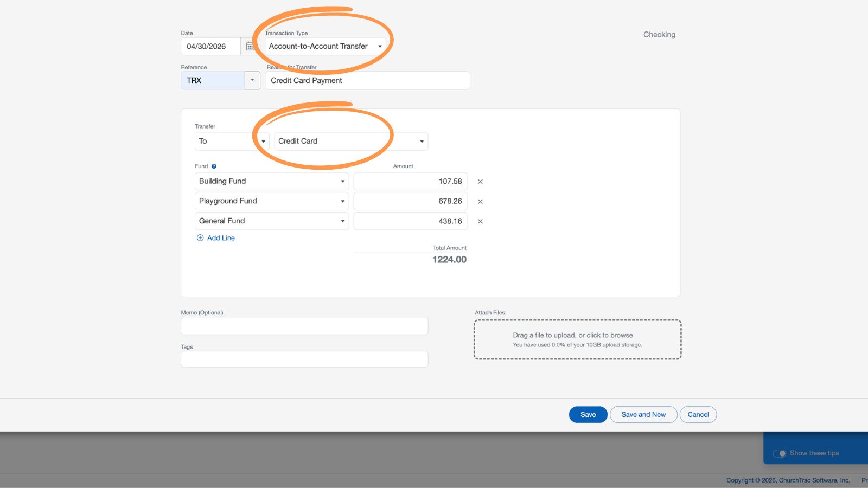Click the file upload drop zone
The width and height of the screenshot is (868, 488).
coord(577,340)
